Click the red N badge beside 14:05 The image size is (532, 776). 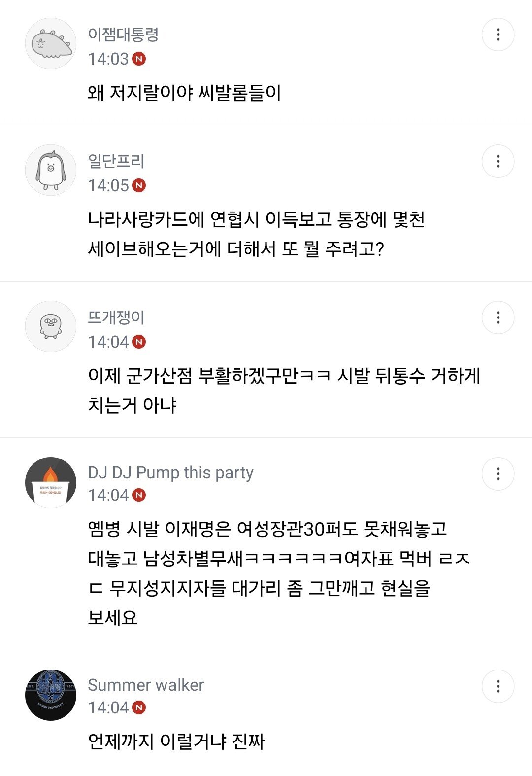pyautogui.click(x=139, y=185)
